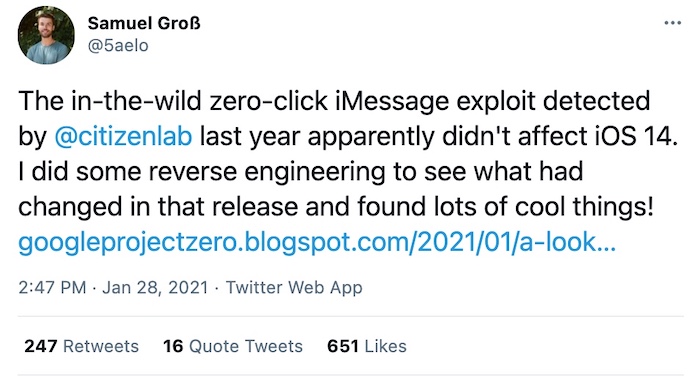View the 16 Quote Tweets list
This screenshot has width=700, height=386.
(x=233, y=346)
